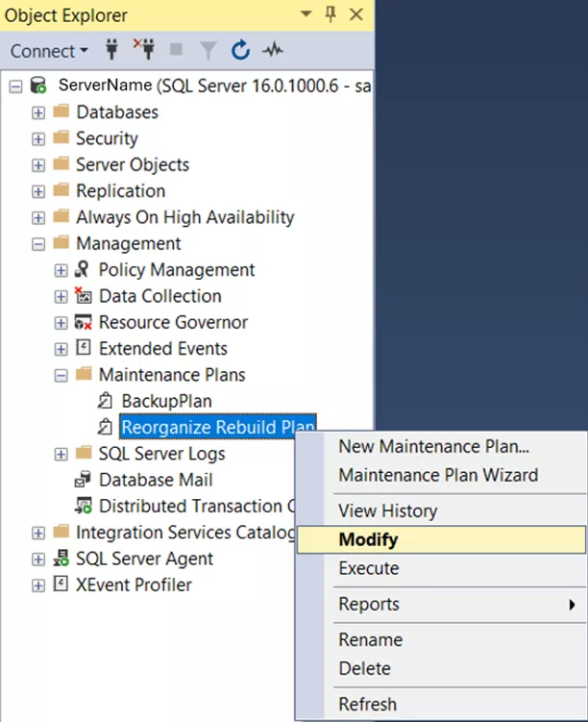Click the Integration Services Catalogs folder icon
The height and width of the screenshot is (722, 588).
click(61, 532)
